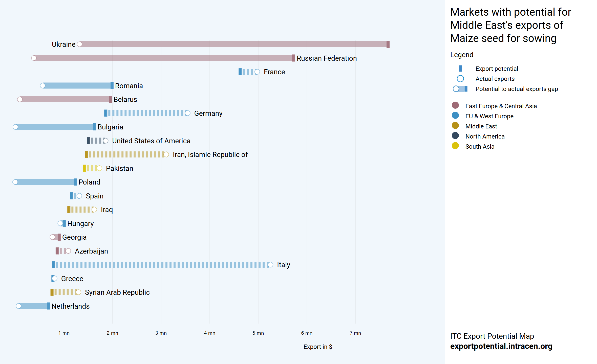Viewport: 597px width, 364px height.
Task: Click EU & West Europe legend dot
Action: [x=455, y=116]
